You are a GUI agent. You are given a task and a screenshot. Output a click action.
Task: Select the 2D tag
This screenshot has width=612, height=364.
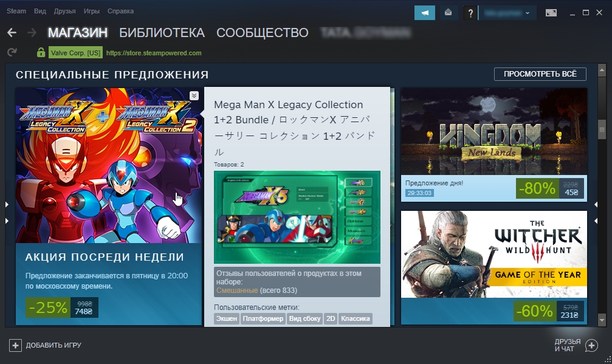tap(331, 319)
